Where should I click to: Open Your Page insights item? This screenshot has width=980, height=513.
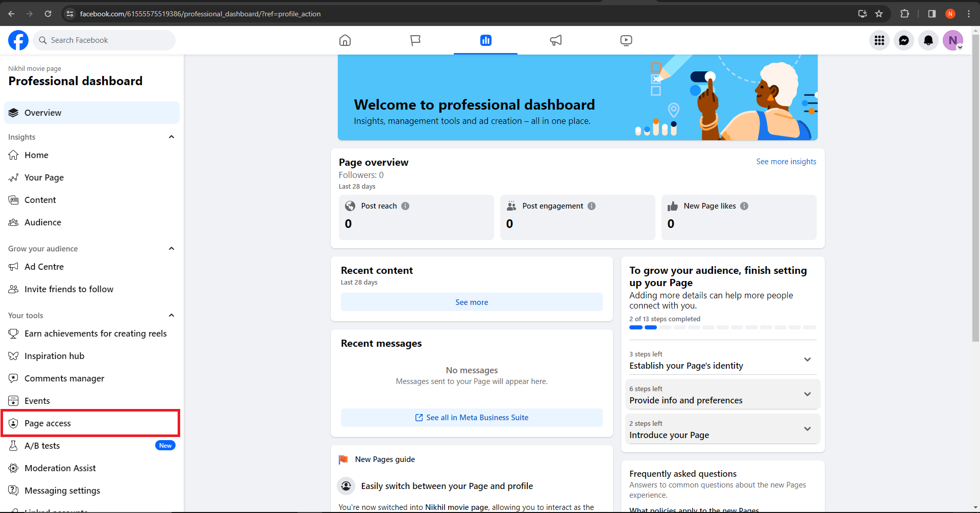pyautogui.click(x=92, y=177)
